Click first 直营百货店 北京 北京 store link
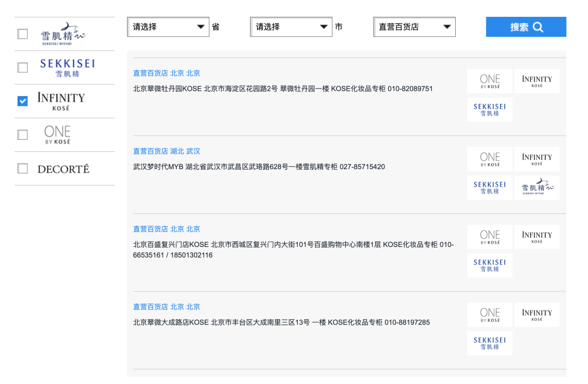This screenshot has width=588, height=384. [x=167, y=73]
